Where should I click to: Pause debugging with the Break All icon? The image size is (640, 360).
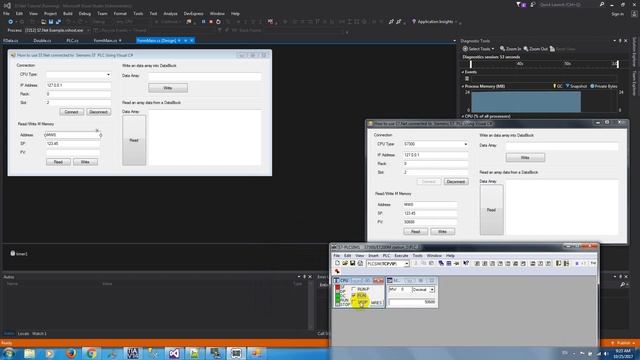pyautogui.click(x=203, y=22)
